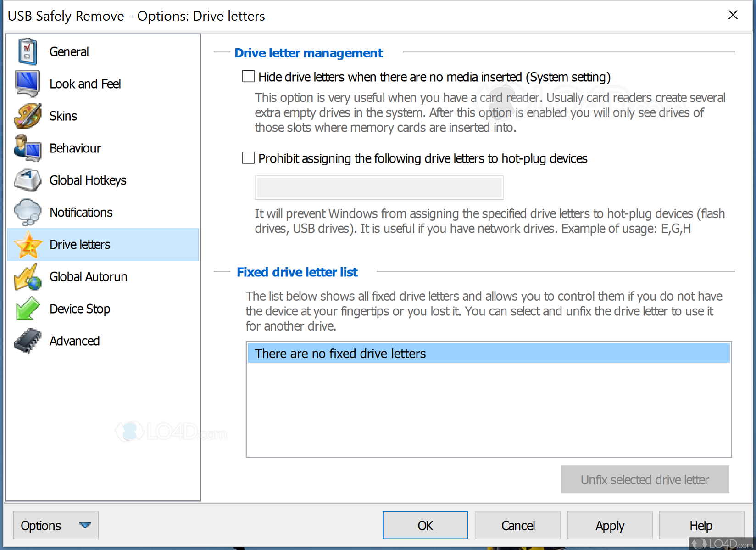
Task: Open the Global Autorun settings
Action: point(88,276)
